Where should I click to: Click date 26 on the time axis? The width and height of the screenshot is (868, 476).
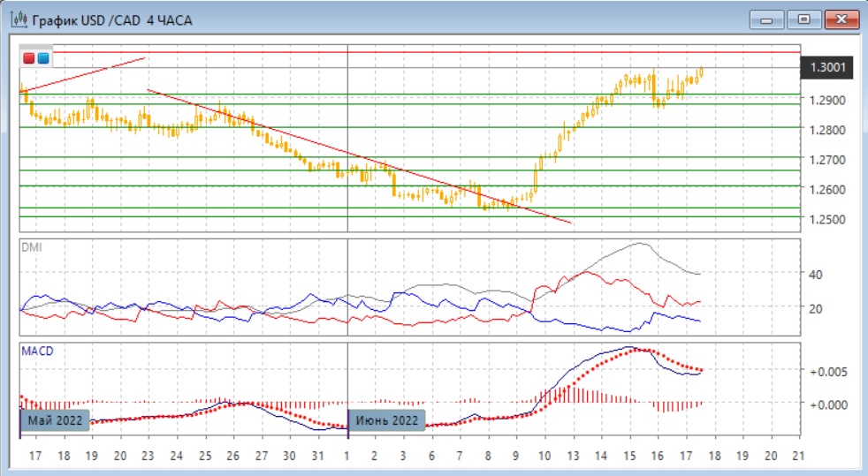pos(233,457)
